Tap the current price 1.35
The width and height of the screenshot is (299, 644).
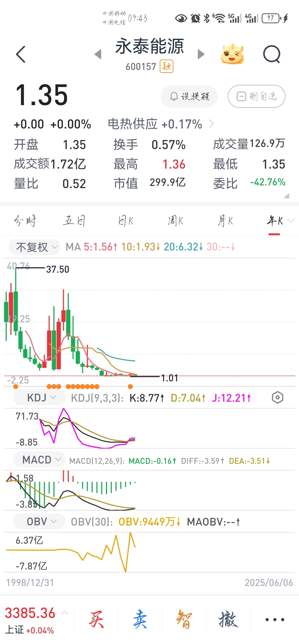[x=42, y=95]
